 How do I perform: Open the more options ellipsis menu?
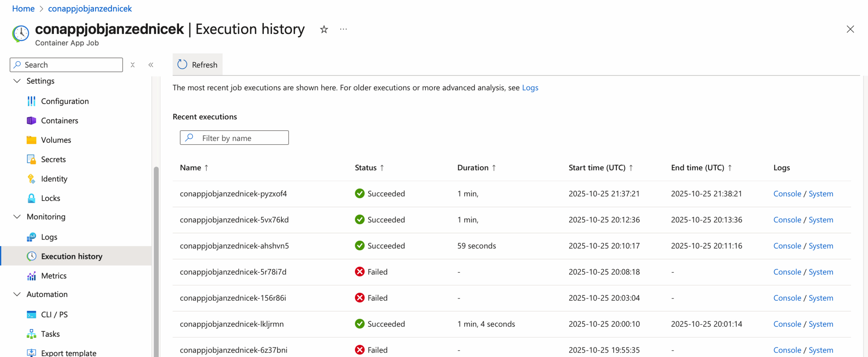[x=343, y=30]
